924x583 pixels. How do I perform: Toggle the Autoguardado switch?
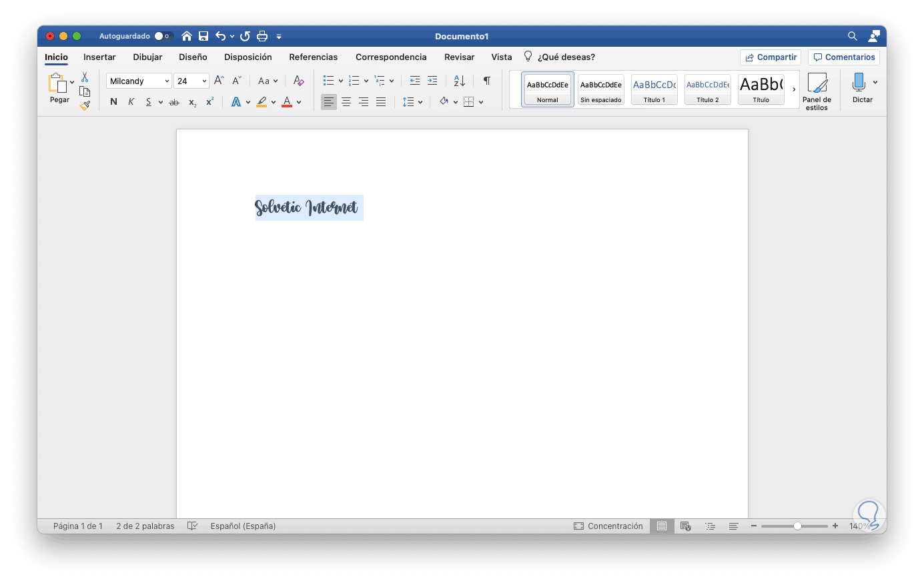[162, 36]
